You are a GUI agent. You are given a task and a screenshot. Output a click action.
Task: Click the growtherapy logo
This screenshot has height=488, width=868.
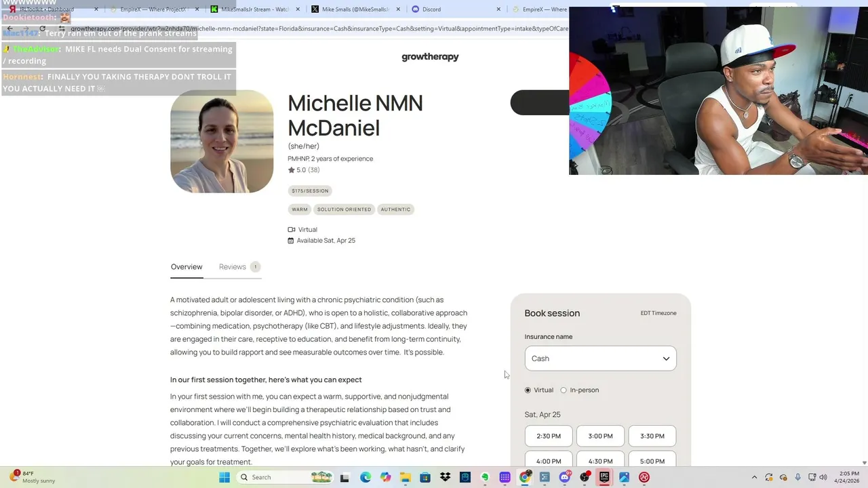pyautogui.click(x=430, y=57)
